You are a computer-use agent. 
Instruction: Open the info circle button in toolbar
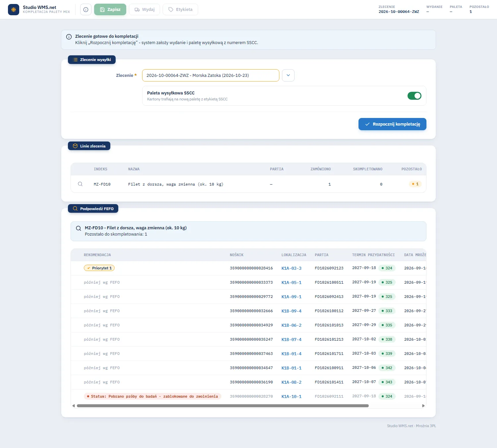[x=86, y=10]
